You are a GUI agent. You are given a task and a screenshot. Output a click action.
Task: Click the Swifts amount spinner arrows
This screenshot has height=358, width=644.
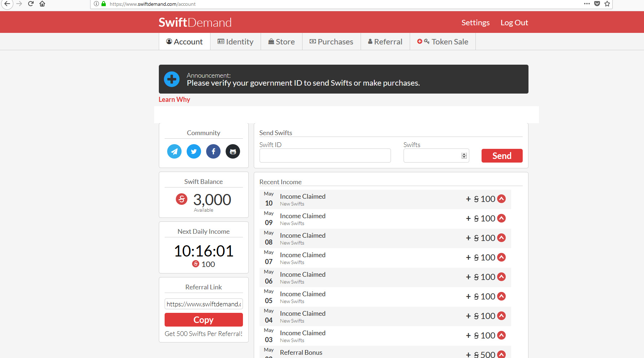(x=464, y=156)
